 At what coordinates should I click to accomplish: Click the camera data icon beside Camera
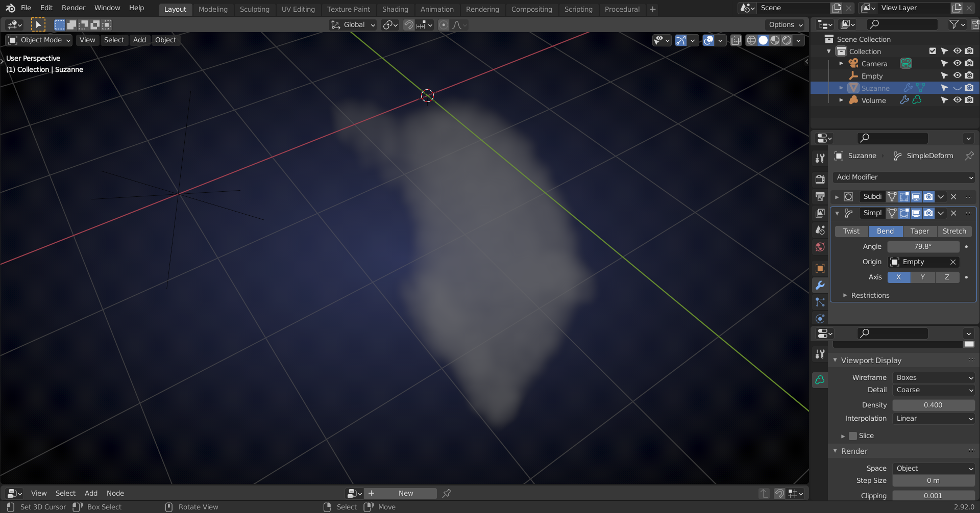pyautogui.click(x=905, y=63)
